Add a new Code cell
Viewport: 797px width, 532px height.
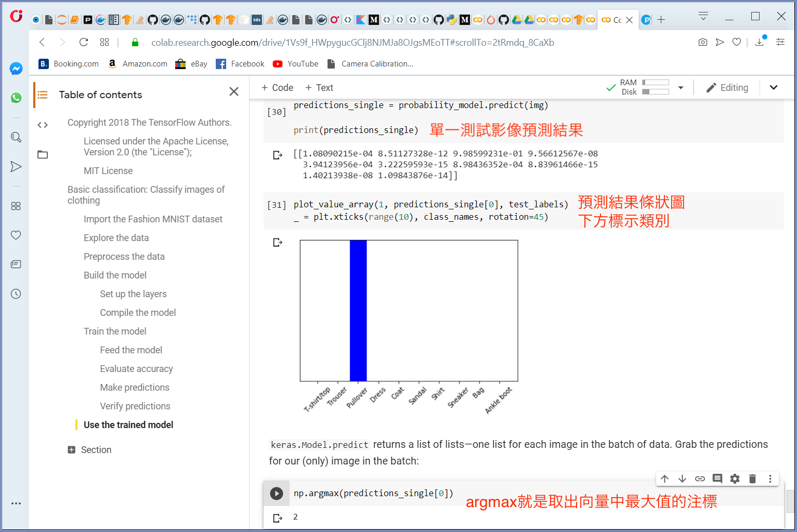277,88
